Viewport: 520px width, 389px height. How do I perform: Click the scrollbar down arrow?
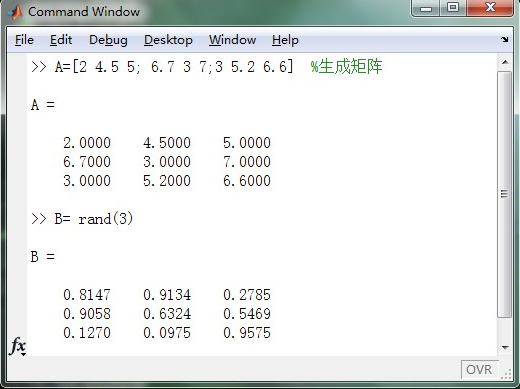[x=505, y=348]
